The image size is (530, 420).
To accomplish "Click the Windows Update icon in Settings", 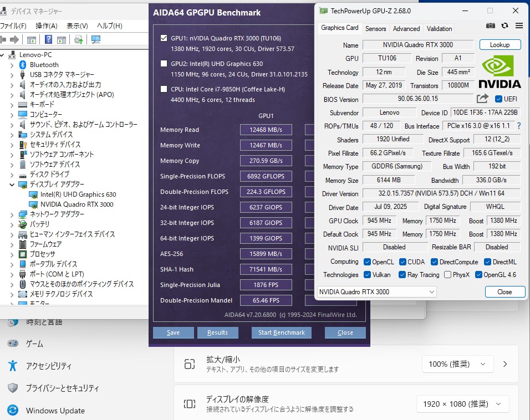I will [x=13, y=410].
